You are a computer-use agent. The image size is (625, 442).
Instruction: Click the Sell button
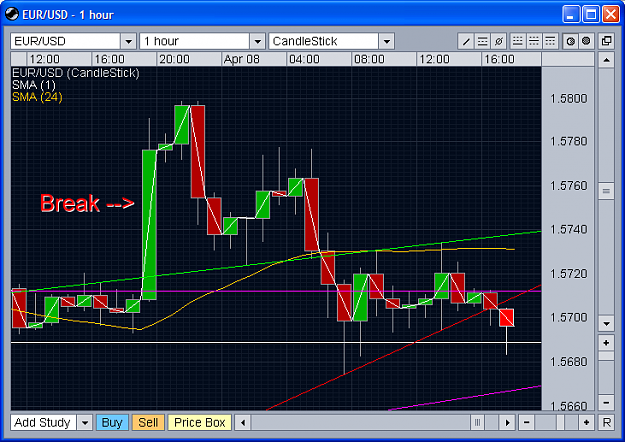pyautogui.click(x=148, y=422)
